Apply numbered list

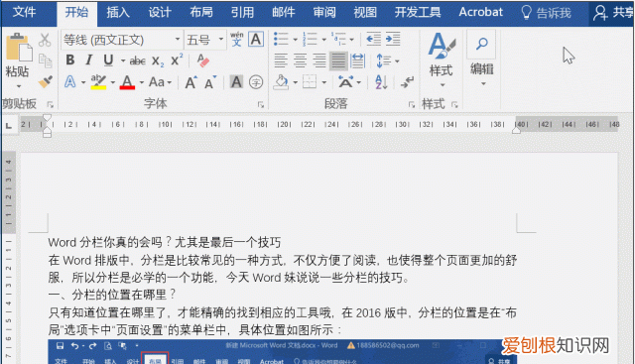click(310, 40)
